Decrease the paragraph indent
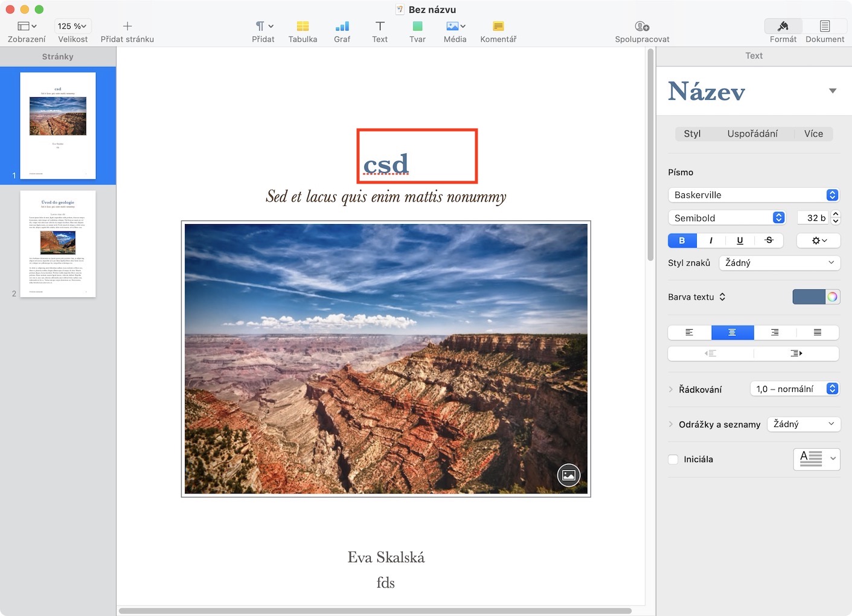 (711, 353)
